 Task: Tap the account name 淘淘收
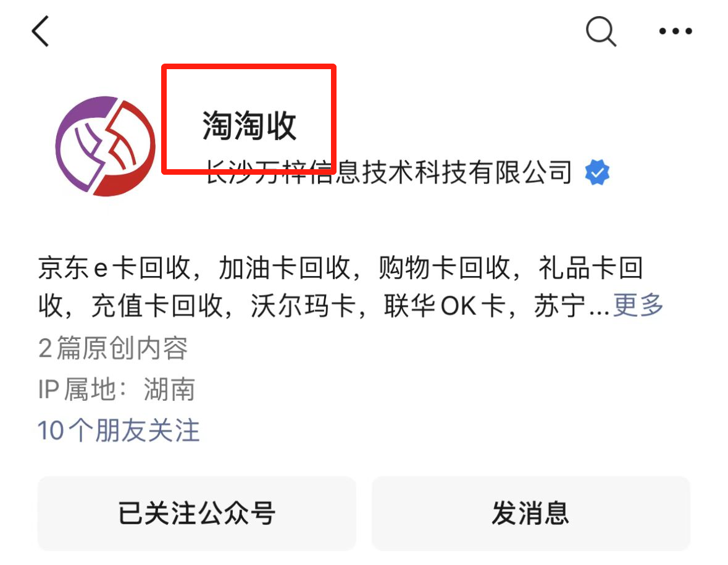(x=249, y=125)
